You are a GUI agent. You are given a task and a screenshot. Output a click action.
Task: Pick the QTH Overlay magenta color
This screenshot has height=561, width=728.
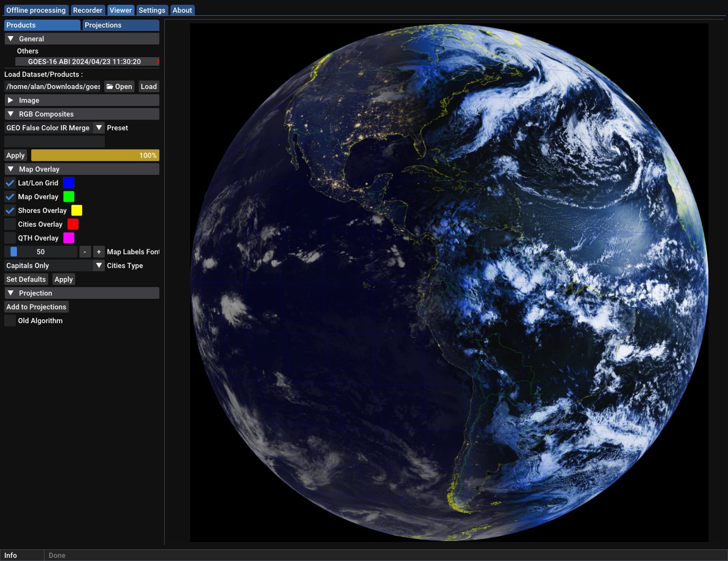(69, 238)
